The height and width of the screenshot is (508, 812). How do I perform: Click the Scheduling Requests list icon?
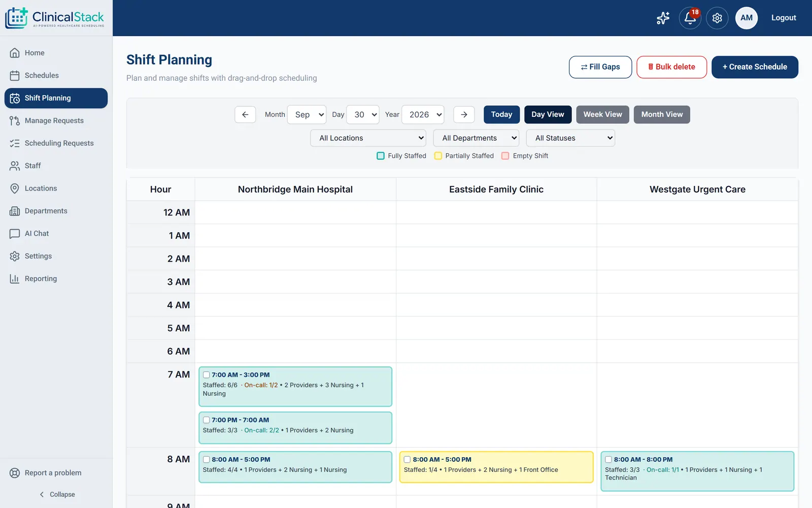[x=15, y=143]
